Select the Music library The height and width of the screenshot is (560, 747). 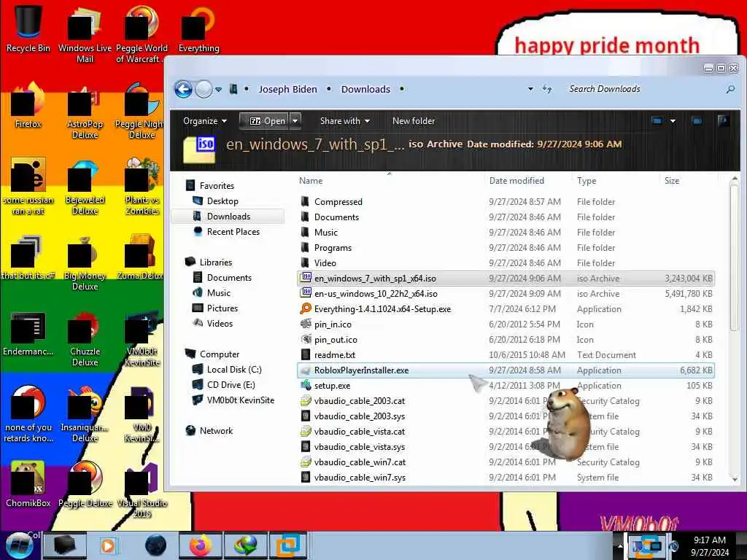(219, 292)
